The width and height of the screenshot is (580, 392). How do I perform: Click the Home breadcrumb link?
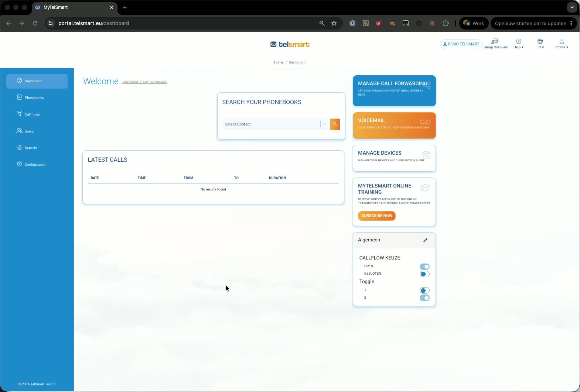279,62
